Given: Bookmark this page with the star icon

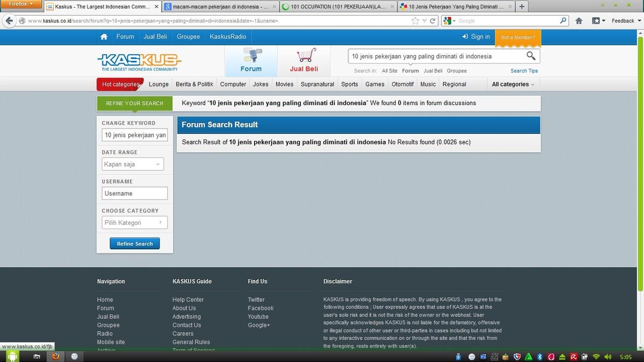Looking at the screenshot, I should click(415, 21).
